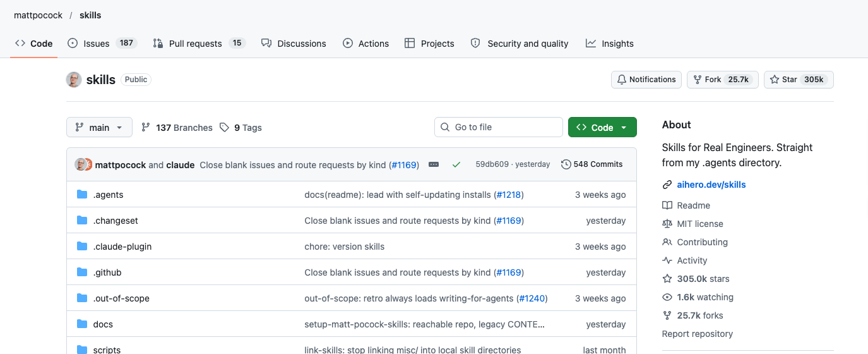Click the mattpocock commit author name
The height and width of the screenshot is (354, 868).
tap(121, 165)
